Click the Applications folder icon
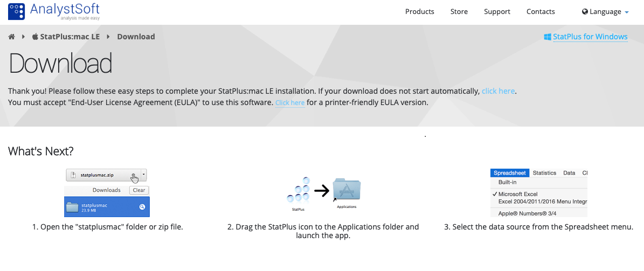 (x=347, y=191)
